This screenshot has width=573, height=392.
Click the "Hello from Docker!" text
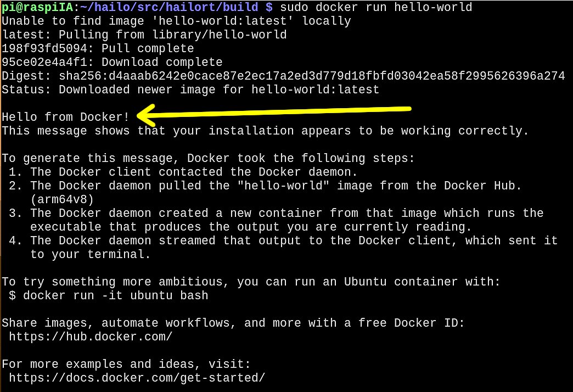pos(66,117)
